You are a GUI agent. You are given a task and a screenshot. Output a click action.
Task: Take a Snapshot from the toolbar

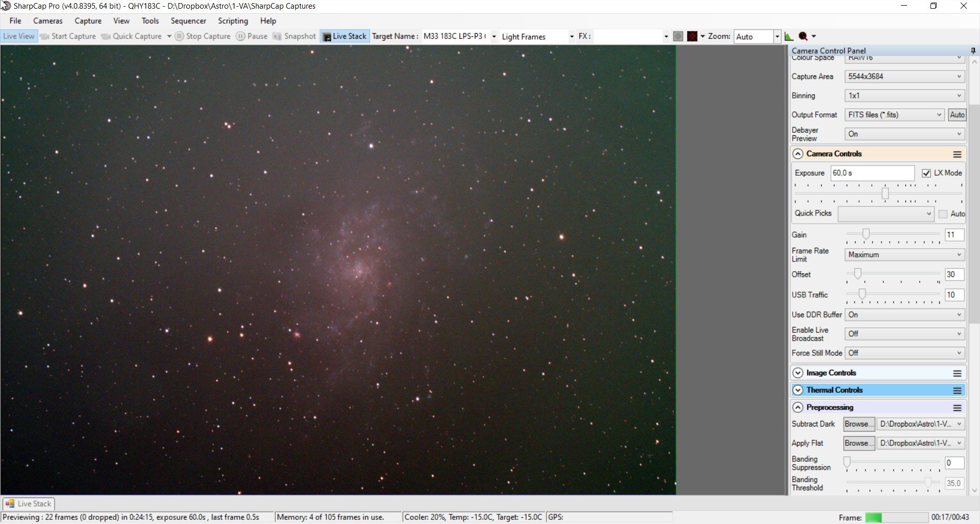click(295, 36)
